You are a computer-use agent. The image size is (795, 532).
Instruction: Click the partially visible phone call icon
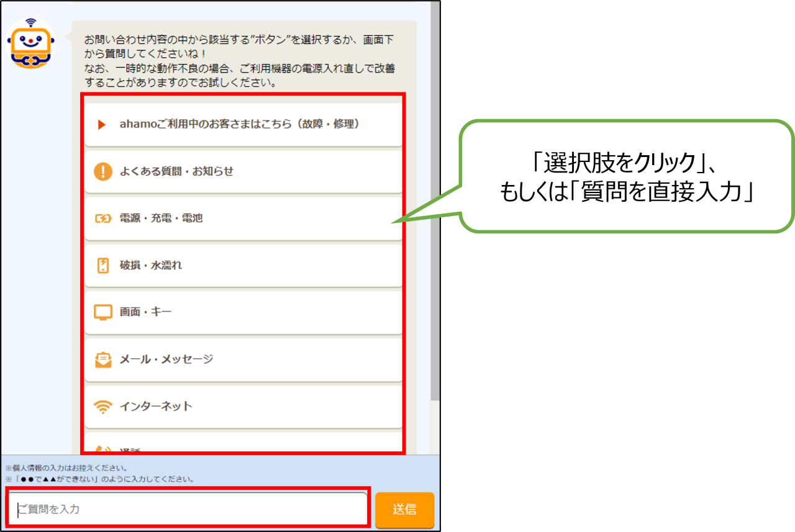pos(102,449)
